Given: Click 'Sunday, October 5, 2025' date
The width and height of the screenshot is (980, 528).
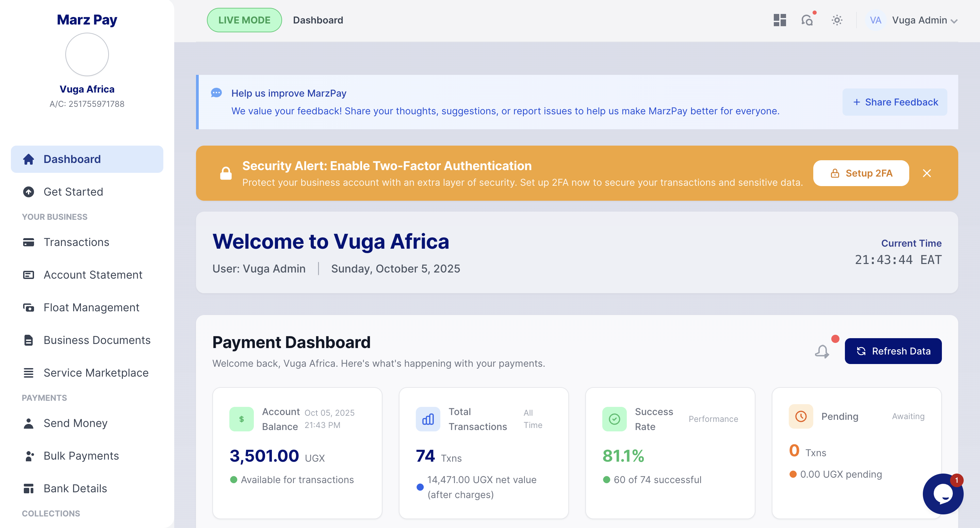Looking at the screenshot, I should pos(396,268).
